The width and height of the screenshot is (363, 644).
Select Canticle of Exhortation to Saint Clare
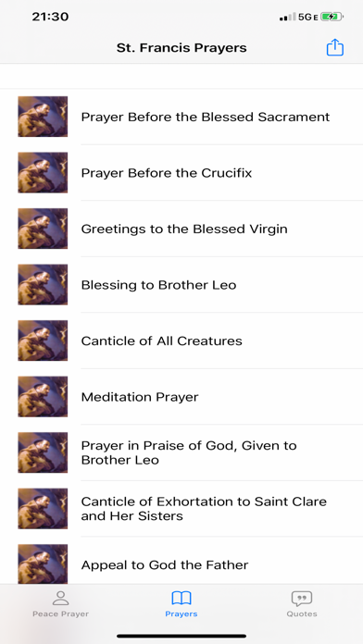pos(181,509)
